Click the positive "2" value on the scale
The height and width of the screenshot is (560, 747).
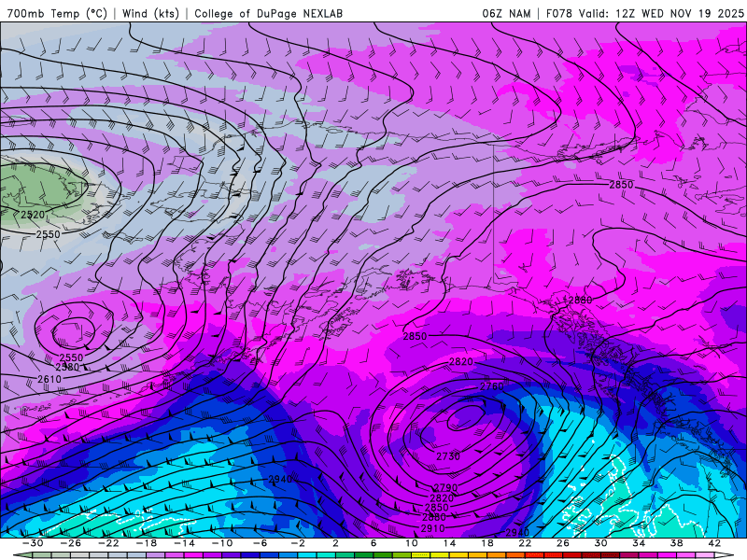coord(335,543)
